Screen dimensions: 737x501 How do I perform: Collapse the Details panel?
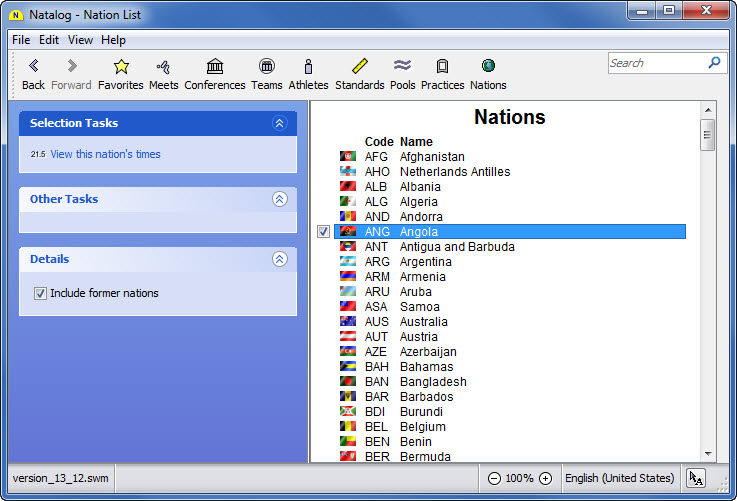pyautogui.click(x=280, y=259)
